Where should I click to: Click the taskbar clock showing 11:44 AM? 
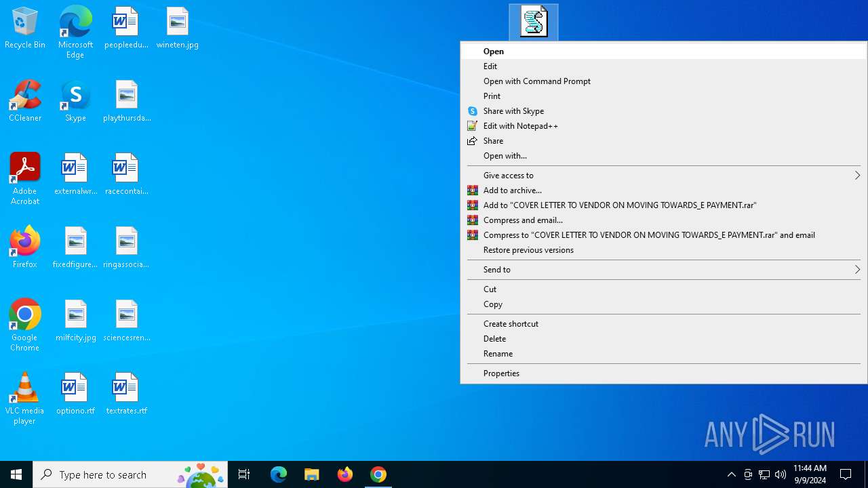810,474
